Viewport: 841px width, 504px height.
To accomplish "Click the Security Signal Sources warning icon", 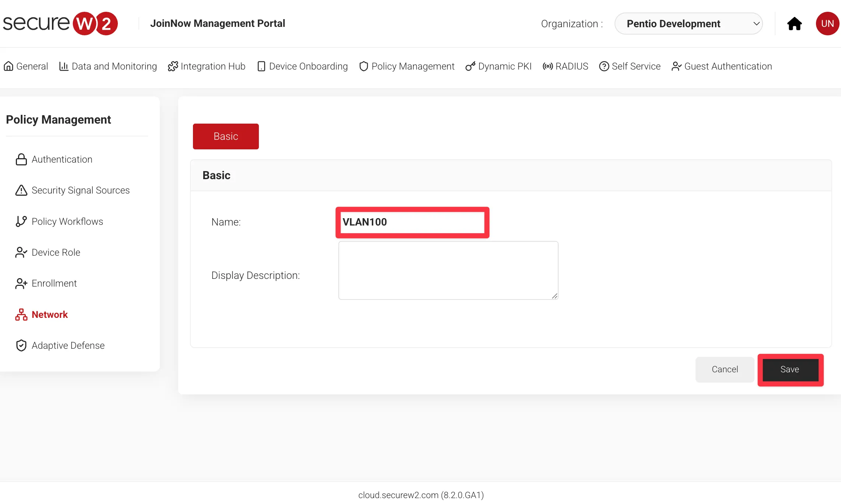I will click(x=21, y=190).
